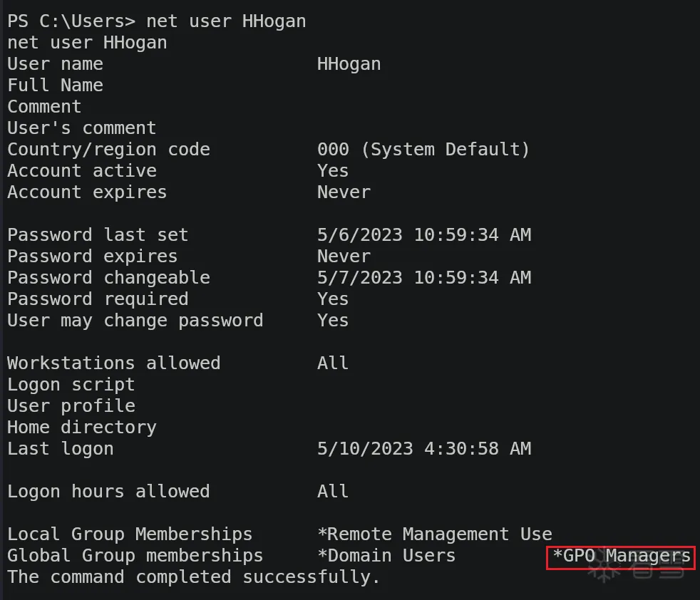Click the PS C:\Users> prompt text
This screenshot has height=600, width=700.
tap(71, 21)
